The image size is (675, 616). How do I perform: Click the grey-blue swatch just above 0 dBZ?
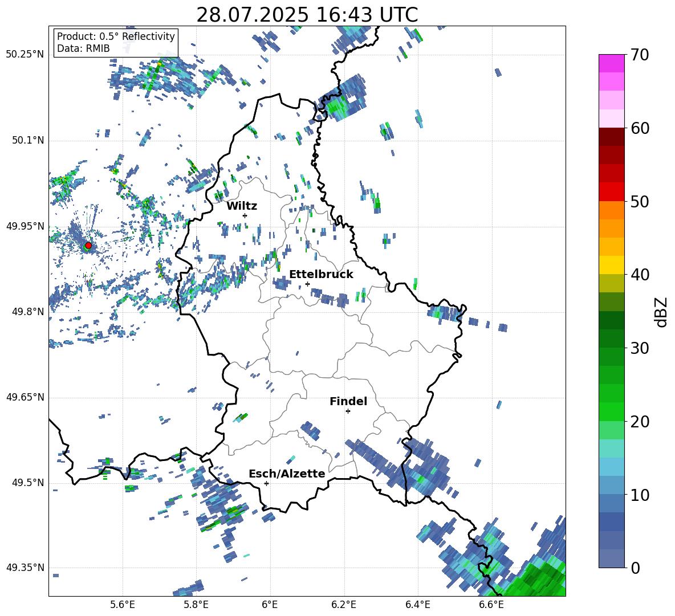point(611,558)
